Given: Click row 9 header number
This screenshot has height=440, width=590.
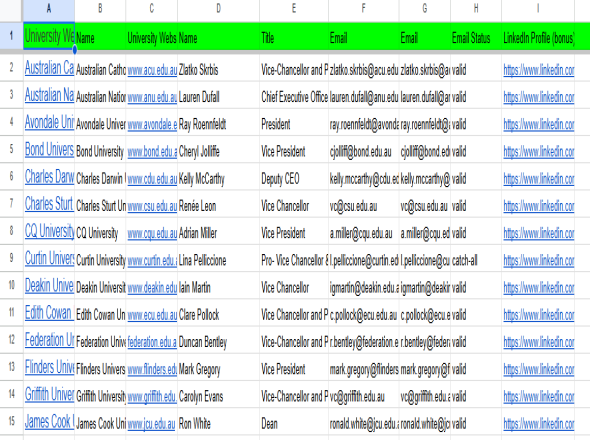Looking at the screenshot, I should pyautogui.click(x=11, y=258).
